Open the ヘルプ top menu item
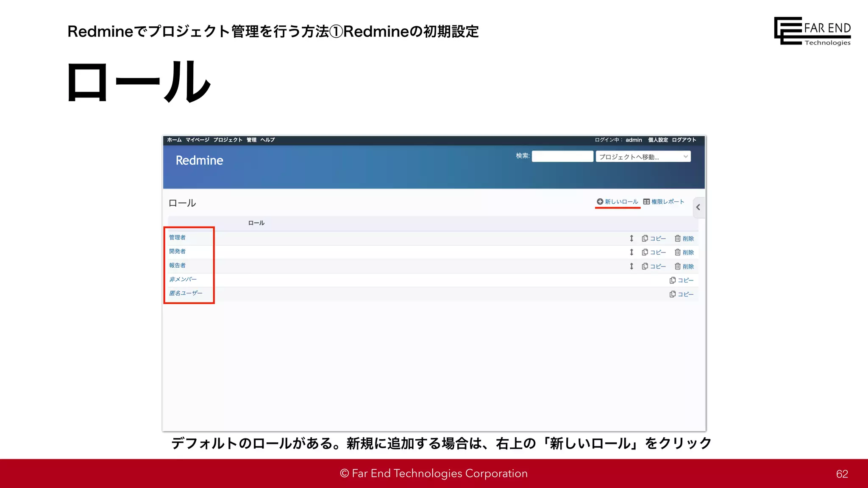Image resolution: width=868 pixels, height=488 pixels. tap(267, 140)
